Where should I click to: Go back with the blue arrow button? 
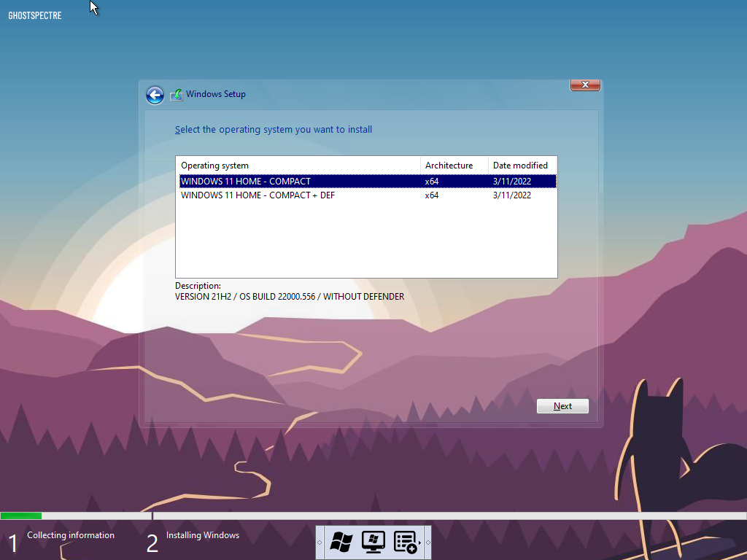click(x=155, y=95)
